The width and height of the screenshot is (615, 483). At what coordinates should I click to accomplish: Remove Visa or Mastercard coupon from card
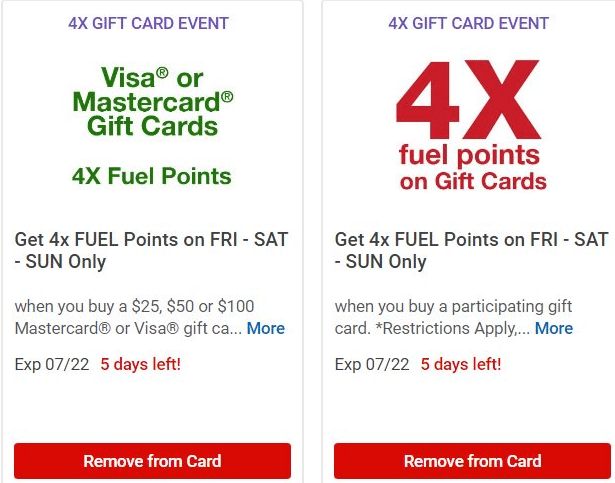pos(152,461)
